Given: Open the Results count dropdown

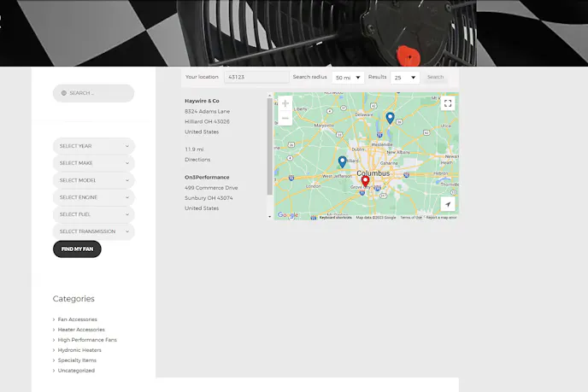Looking at the screenshot, I should pos(404,77).
